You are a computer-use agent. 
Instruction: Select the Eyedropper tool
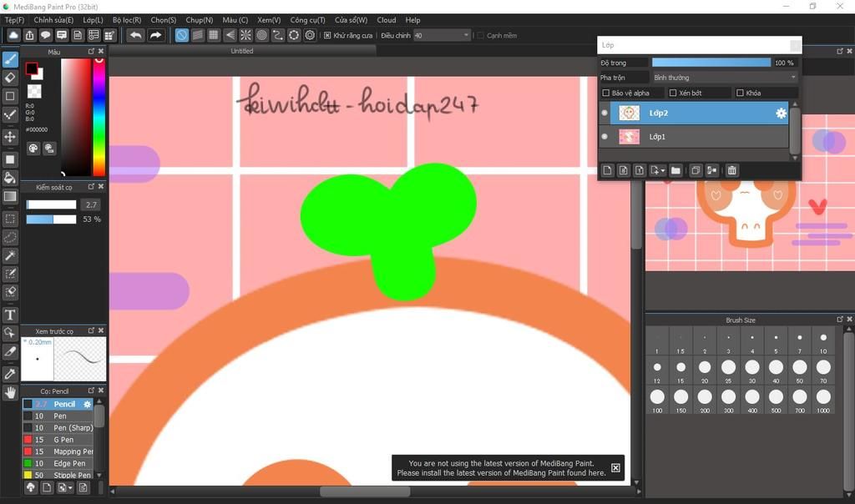(x=10, y=374)
